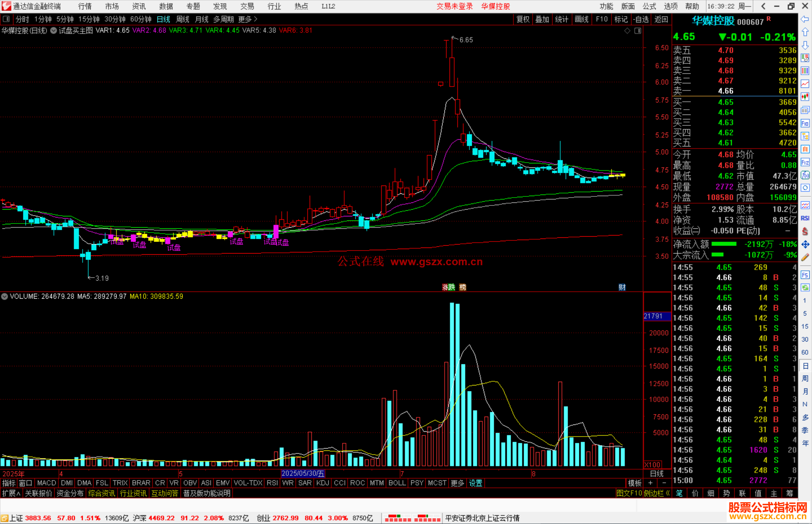Switch to 月 monthly period in sidebar
812x524 pixels.
(x=805, y=391)
